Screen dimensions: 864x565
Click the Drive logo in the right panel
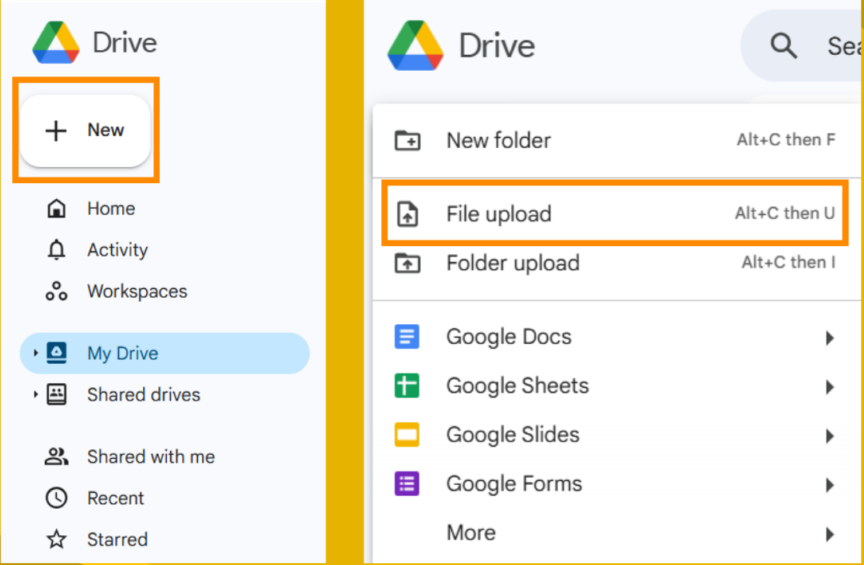pos(415,45)
